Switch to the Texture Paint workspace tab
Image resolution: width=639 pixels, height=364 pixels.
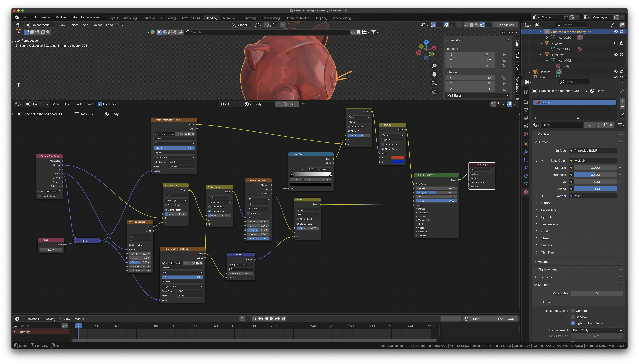191,18
